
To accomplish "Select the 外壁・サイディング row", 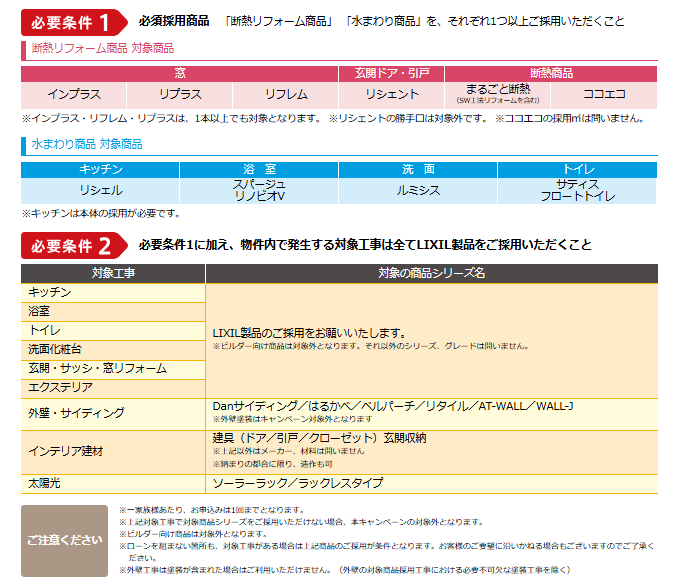I will [113, 414].
